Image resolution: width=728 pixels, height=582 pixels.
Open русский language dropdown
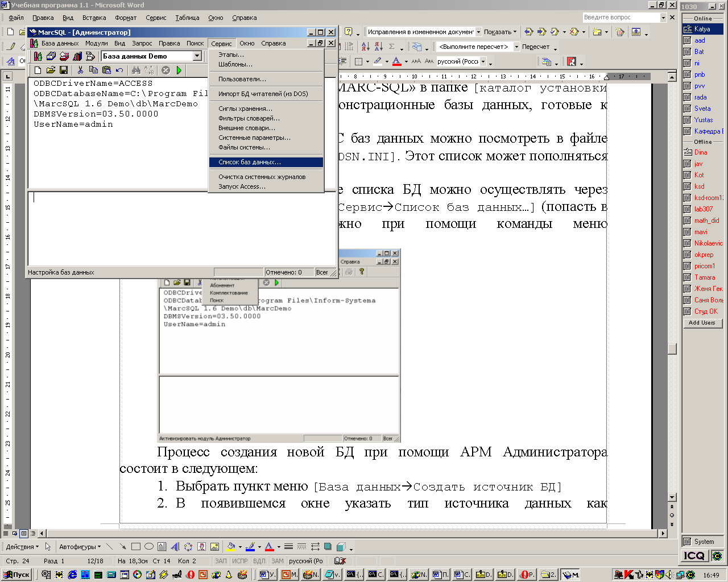point(483,61)
